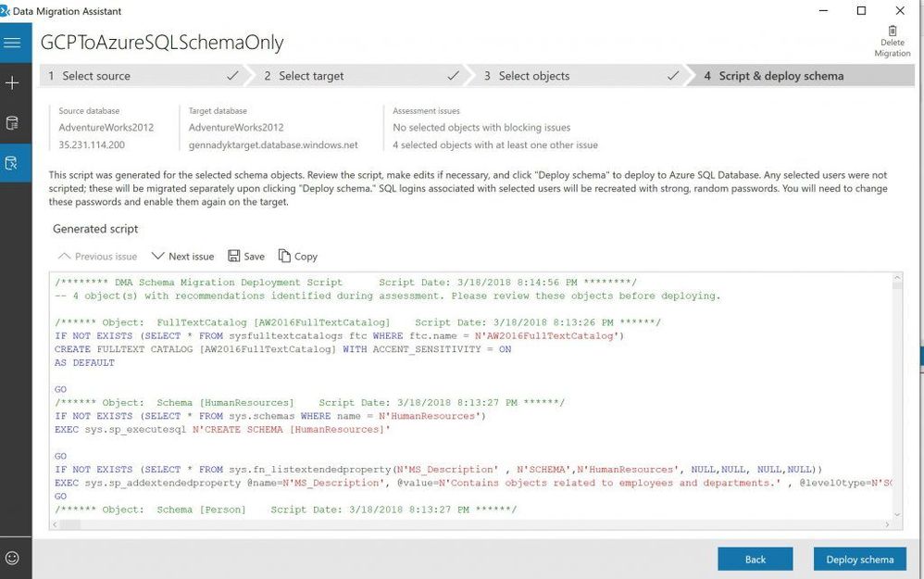Screen dimensions: 924x579
Task: Click Generated script heading
Action: point(95,229)
